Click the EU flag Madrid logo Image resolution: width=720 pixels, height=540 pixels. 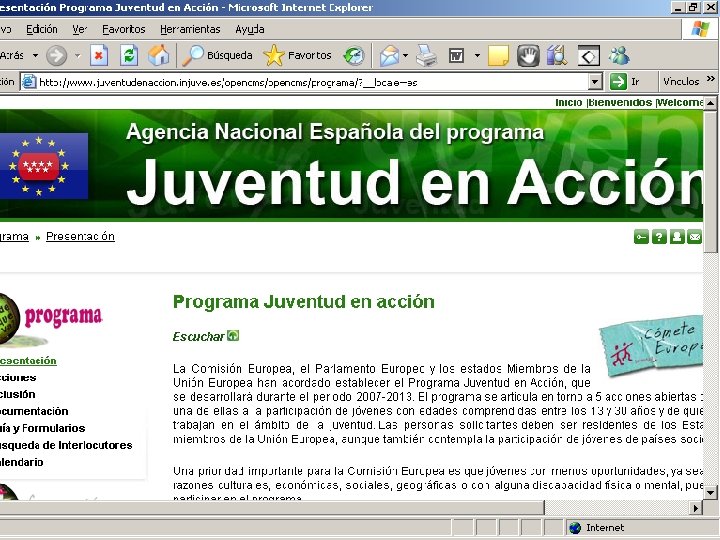pyautogui.click(x=44, y=166)
